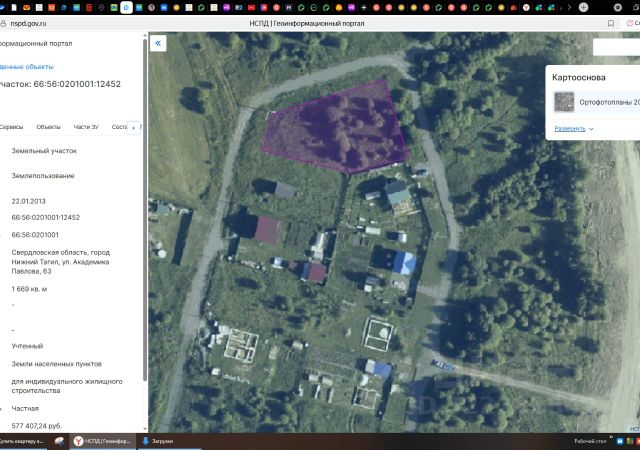The height and width of the screenshot is (450, 640).
Task: Click the side panel vertical scrollbar
Action: (x=145, y=210)
